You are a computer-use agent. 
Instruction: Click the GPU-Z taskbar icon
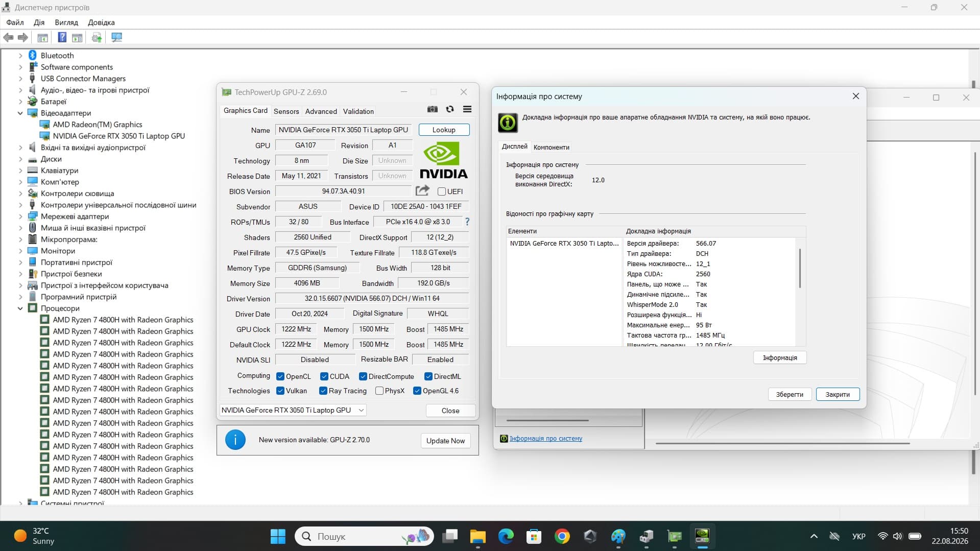[675, 536]
